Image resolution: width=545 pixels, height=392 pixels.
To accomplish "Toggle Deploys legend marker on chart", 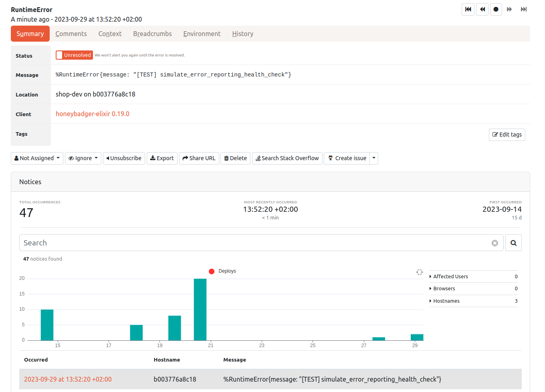I will (212, 271).
